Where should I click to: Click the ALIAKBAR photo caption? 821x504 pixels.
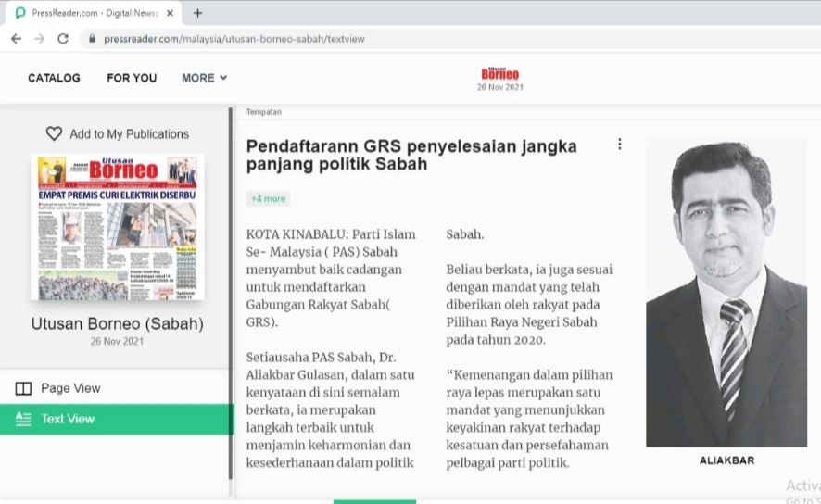tap(726, 460)
